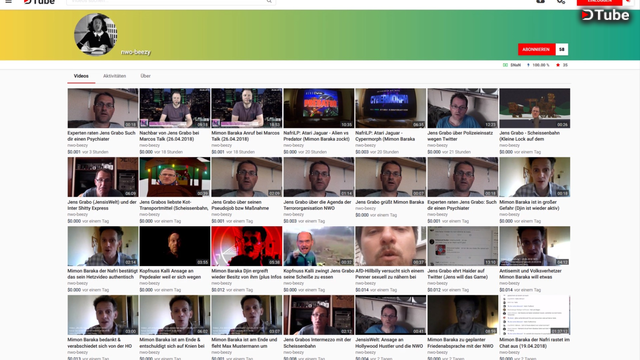
Task: Click '$0.014' under AfD-Hillbilly video
Action: point(362,290)
